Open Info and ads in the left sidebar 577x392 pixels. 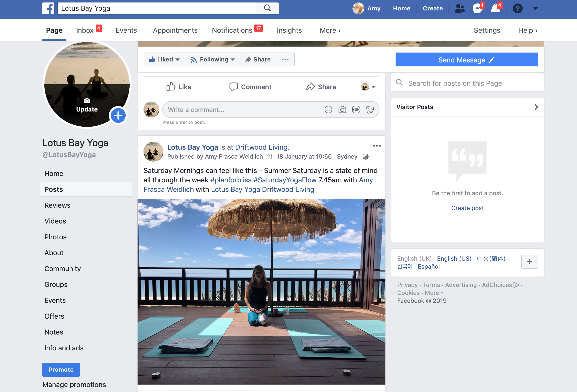click(64, 348)
